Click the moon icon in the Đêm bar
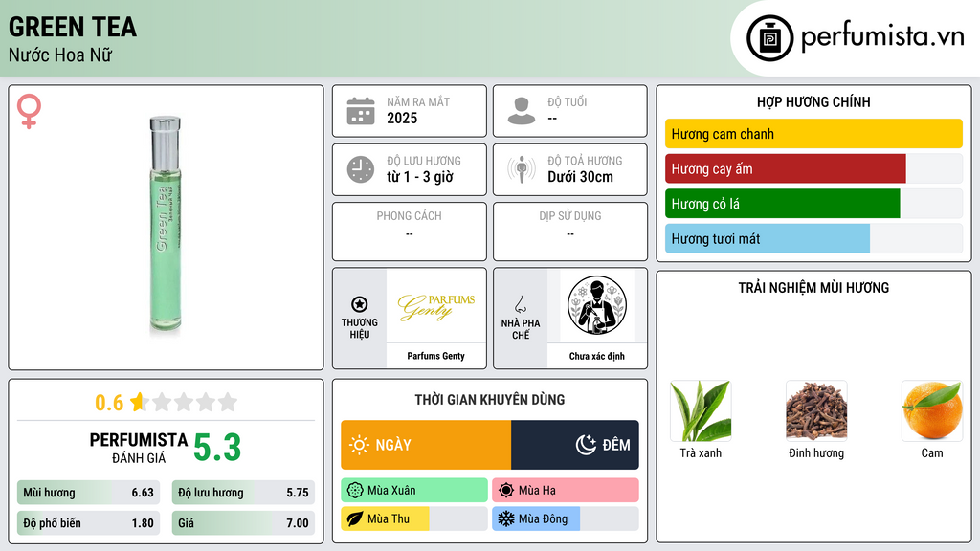 coord(587,445)
